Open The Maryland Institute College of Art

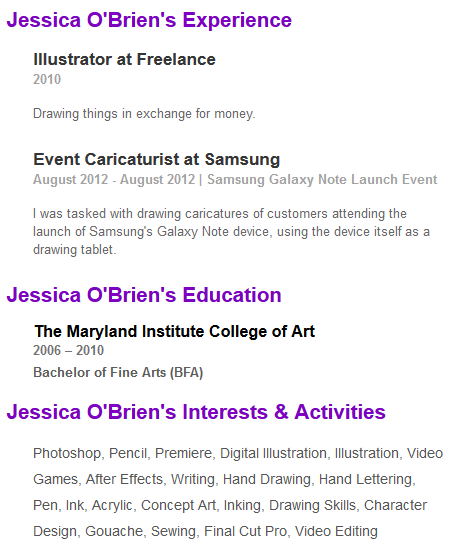tap(175, 332)
